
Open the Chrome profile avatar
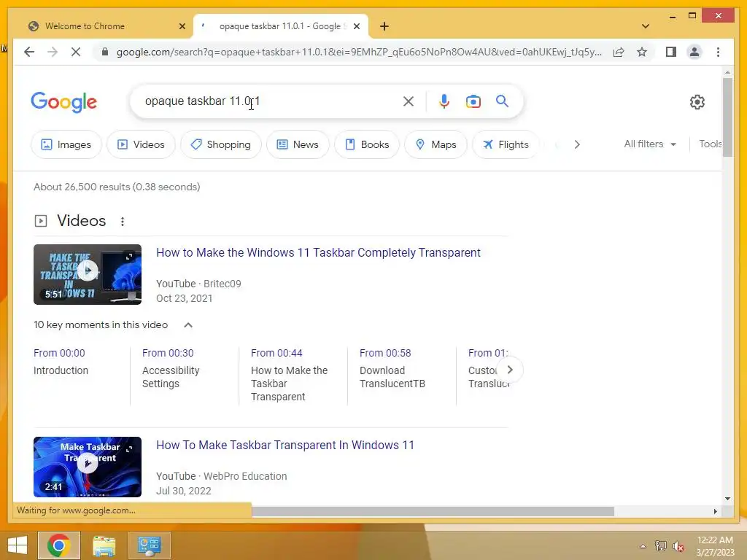(694, 52)
